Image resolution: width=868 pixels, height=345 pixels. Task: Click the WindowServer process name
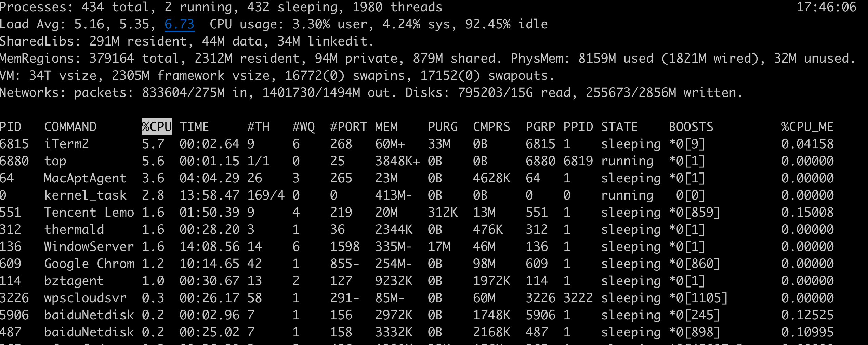click(89, 247)
